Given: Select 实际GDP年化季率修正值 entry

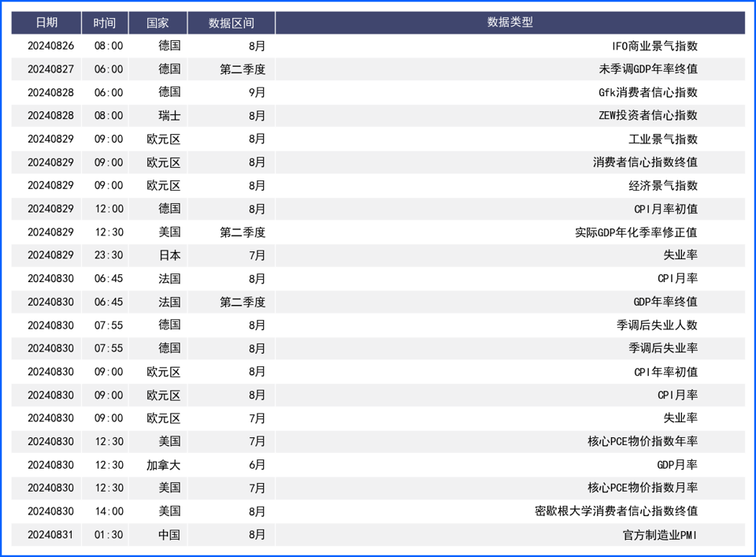Looking at the screenshot, I should pyautogui.click(x=636, y=232).
